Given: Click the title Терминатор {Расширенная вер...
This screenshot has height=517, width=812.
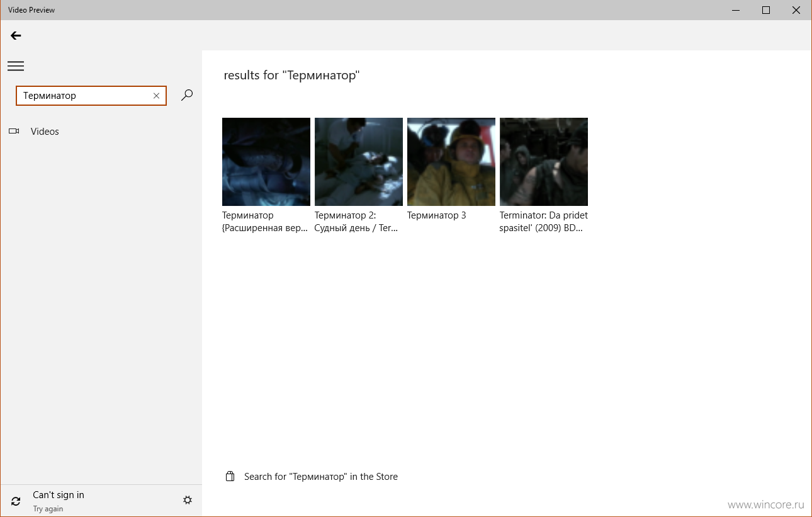Looking at the screenshot, I should click(265, 222).
